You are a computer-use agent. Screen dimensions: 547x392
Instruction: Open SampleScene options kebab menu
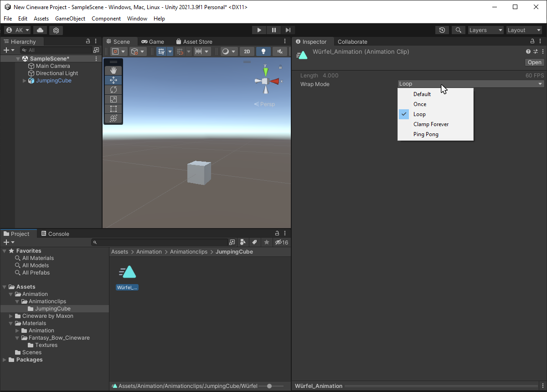[x=96, y=59]
